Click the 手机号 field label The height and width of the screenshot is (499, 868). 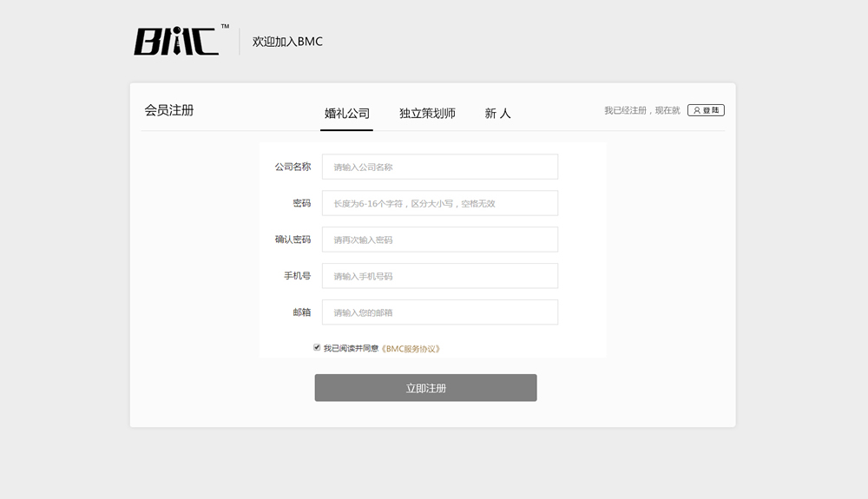coord(297,276)
